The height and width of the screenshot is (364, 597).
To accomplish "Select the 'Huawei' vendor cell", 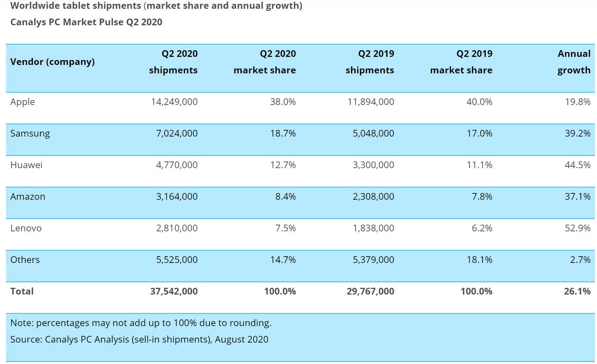I will pyautogui.click(x=27, y=165).
